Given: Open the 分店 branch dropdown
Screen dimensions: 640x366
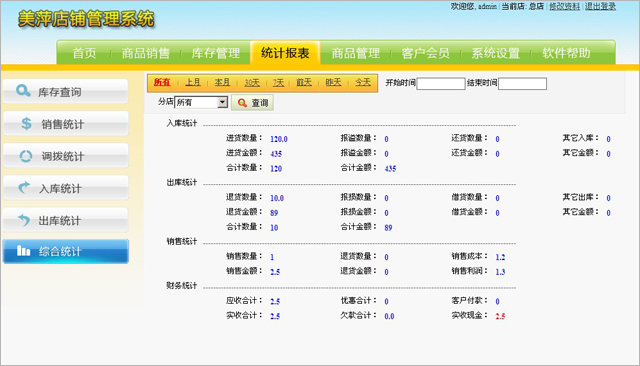Looking at the screenshot, I should (201, 102).
